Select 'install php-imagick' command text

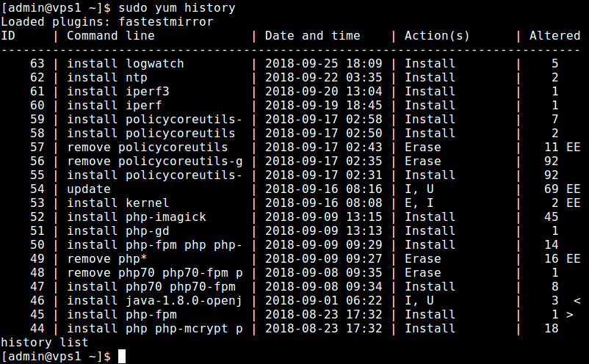137,217
